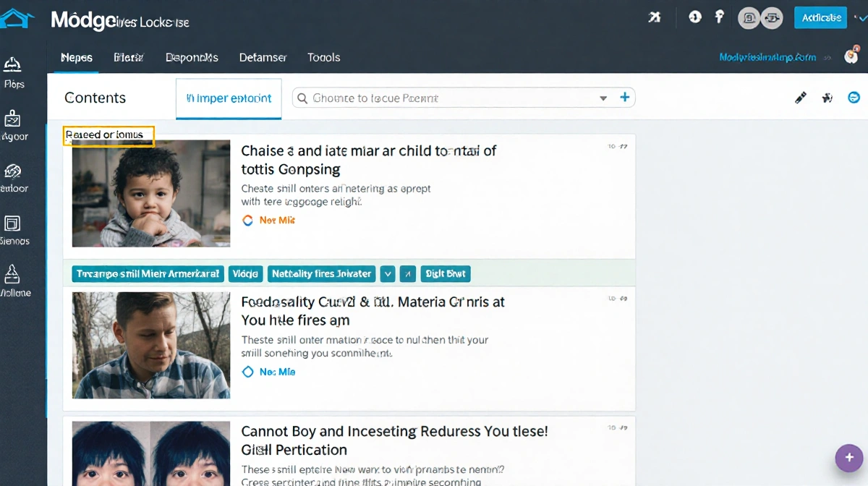
Task: Toggle the diamond marker on the second article
Action: (247, 372)
